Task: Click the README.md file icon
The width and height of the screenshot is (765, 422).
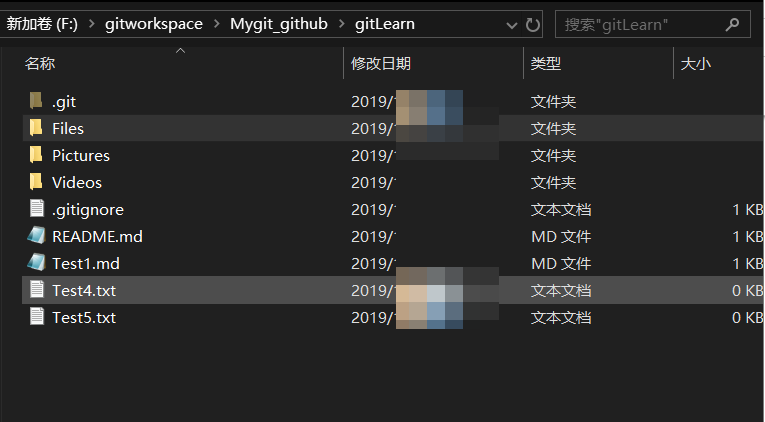Action: coord(36,236)
